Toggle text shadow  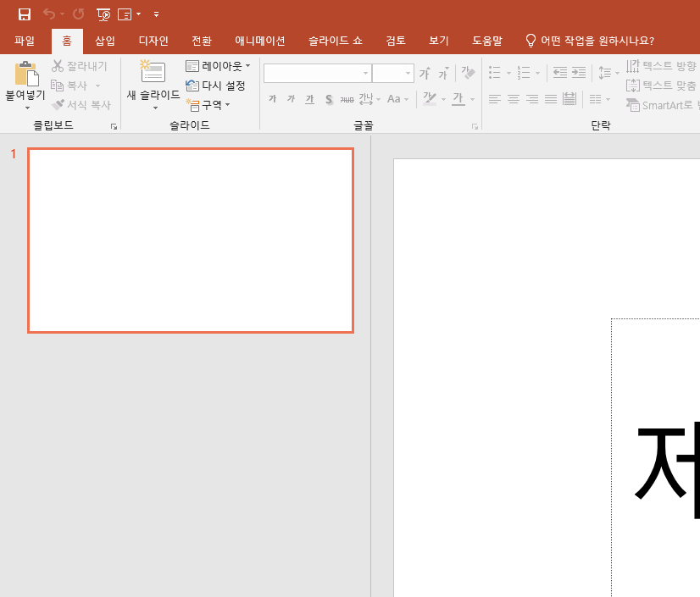[x=329, y=99]
